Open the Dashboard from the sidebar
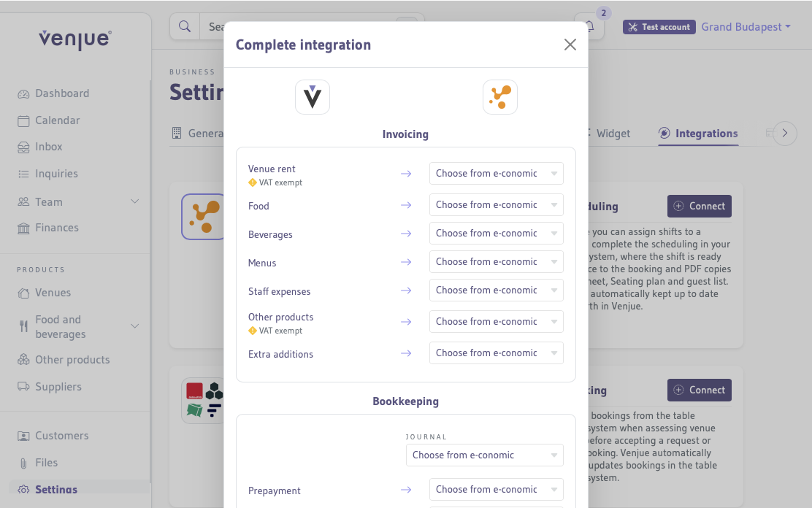The height and width of the screenshot is (508, 812). tap(62, 93)
